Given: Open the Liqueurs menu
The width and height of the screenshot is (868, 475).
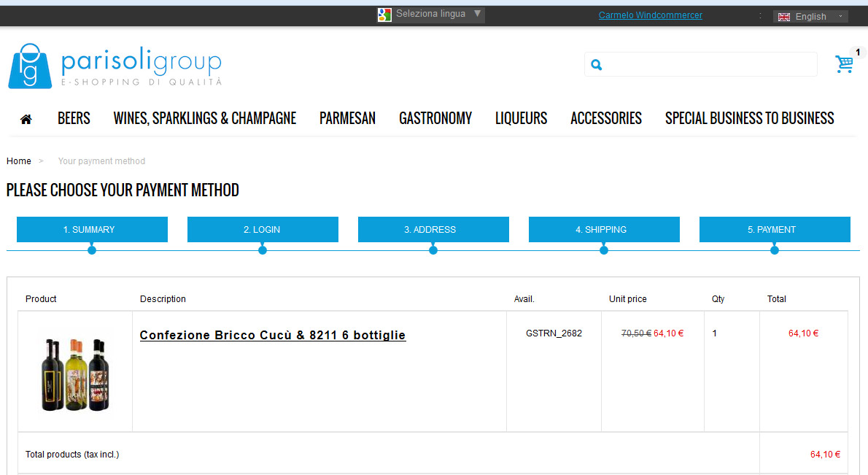Looking at the screenshot, I should (522, 118).
